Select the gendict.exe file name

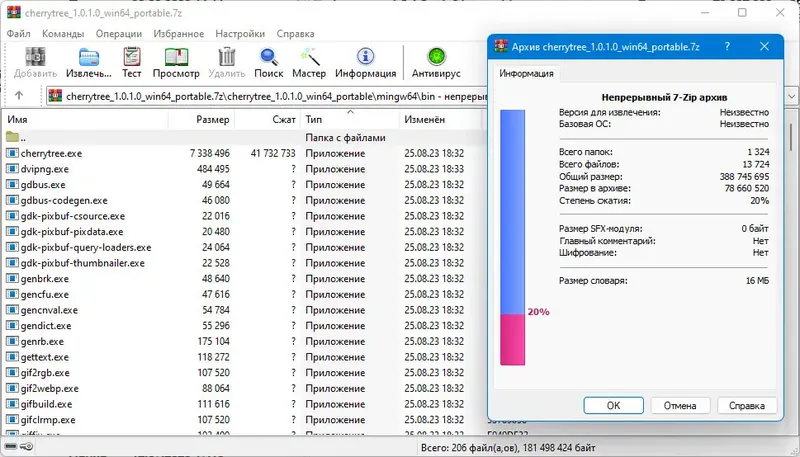(x=46, y=326)
